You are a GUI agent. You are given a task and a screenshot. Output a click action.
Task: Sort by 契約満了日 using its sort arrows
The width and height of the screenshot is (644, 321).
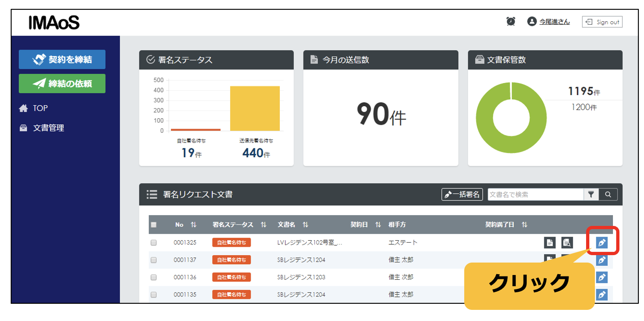coord(524,225)
